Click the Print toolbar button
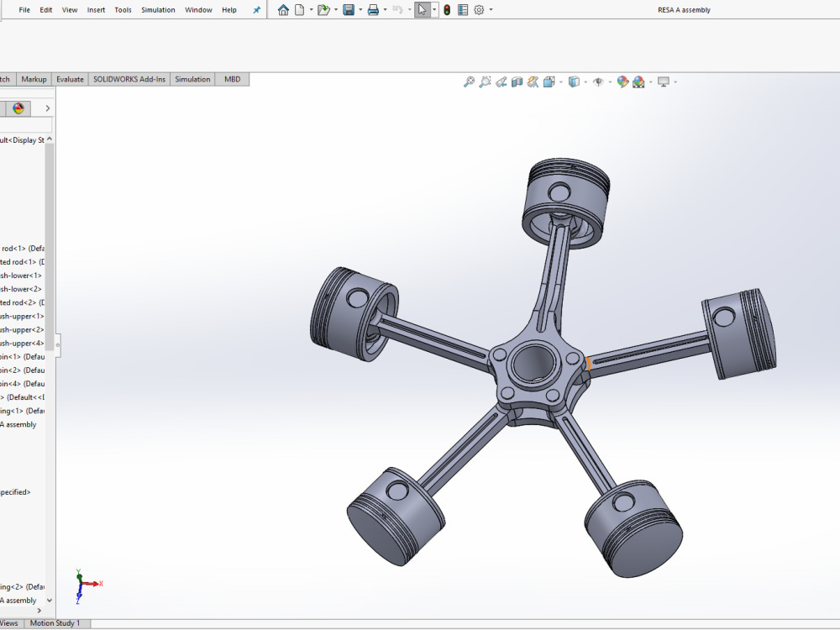Image resolution: width=840 pixels, height=630 pixels. click(x=372, y=10)
